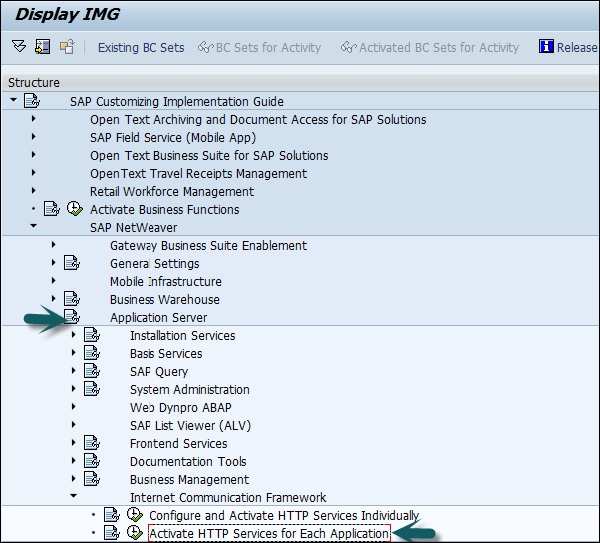
Task: Expand the Retail Workforce Management node
Action: pos(33,191)
